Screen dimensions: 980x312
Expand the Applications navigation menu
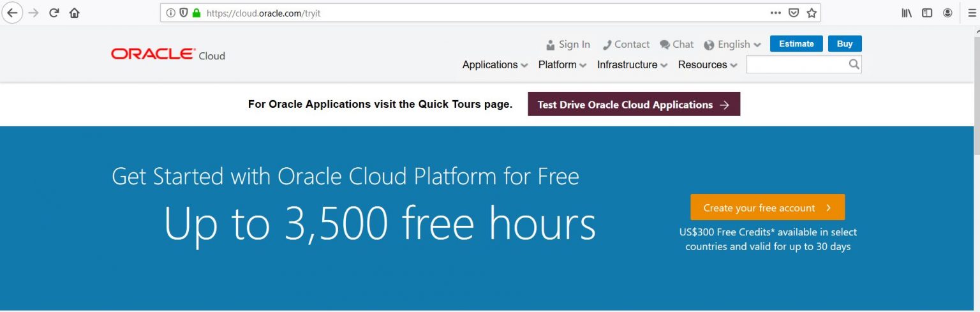pyautogui.click(x=494, y=64)
